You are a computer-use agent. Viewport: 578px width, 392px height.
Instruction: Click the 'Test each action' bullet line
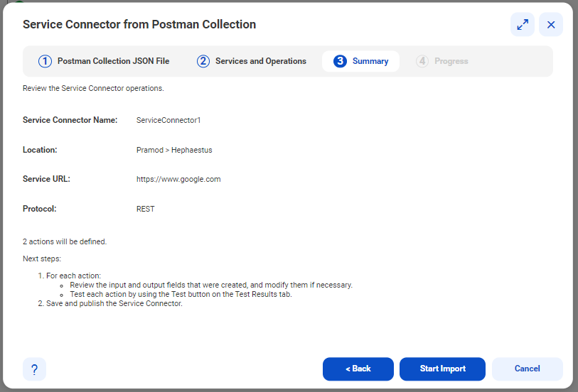[181, 295]
